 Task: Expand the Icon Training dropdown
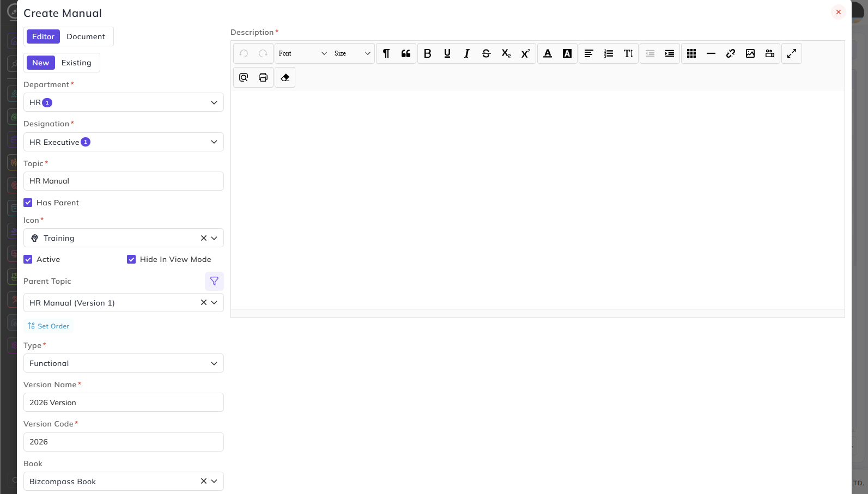(214, 238)
